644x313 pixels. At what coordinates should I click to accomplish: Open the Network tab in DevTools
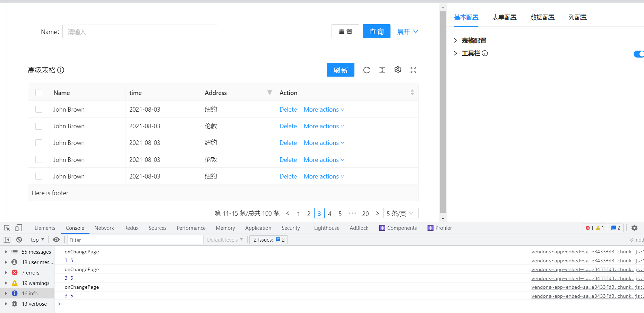coord(104,228)
